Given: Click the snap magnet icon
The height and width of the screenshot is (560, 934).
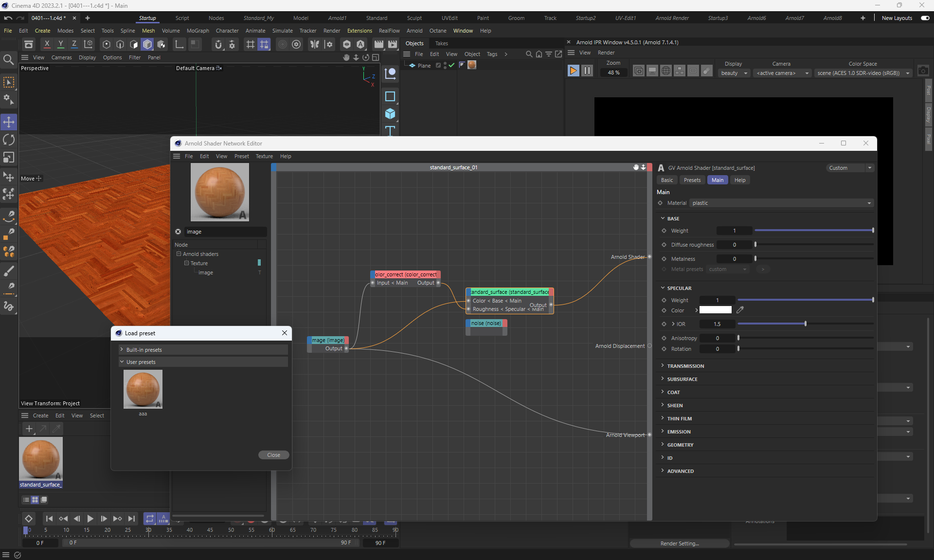Looking at the screenshot, I should 218,45.
